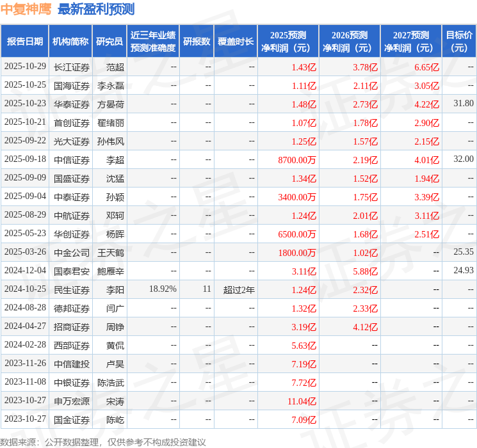Click target price 32.00

tap(464, 159)
